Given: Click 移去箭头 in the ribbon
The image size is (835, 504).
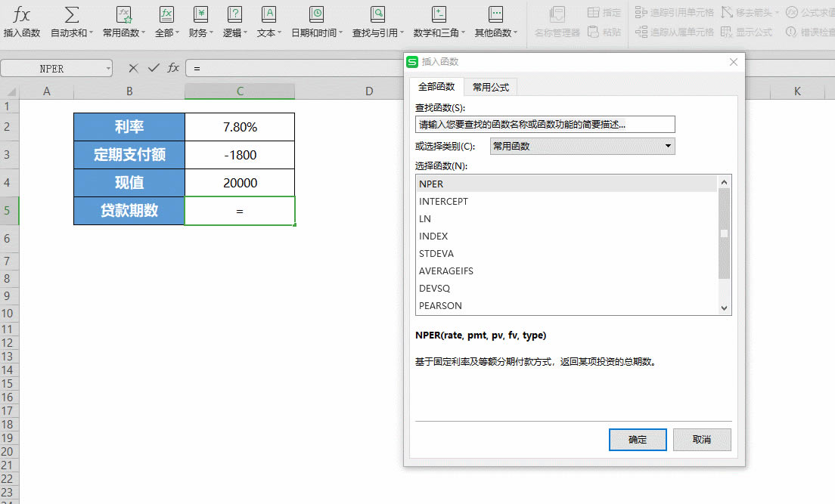Looking at the screenshot, I should 746,12.
